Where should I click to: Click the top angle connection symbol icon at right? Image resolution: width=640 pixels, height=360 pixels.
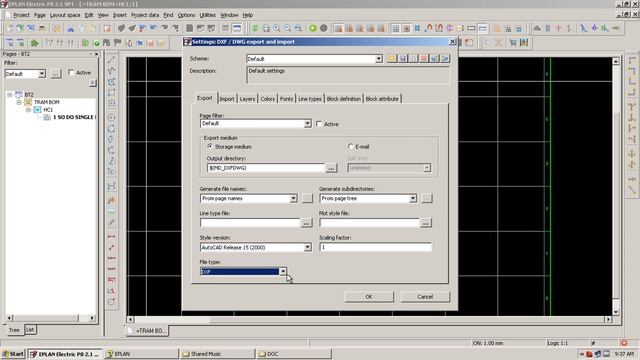tap(632, 60)
